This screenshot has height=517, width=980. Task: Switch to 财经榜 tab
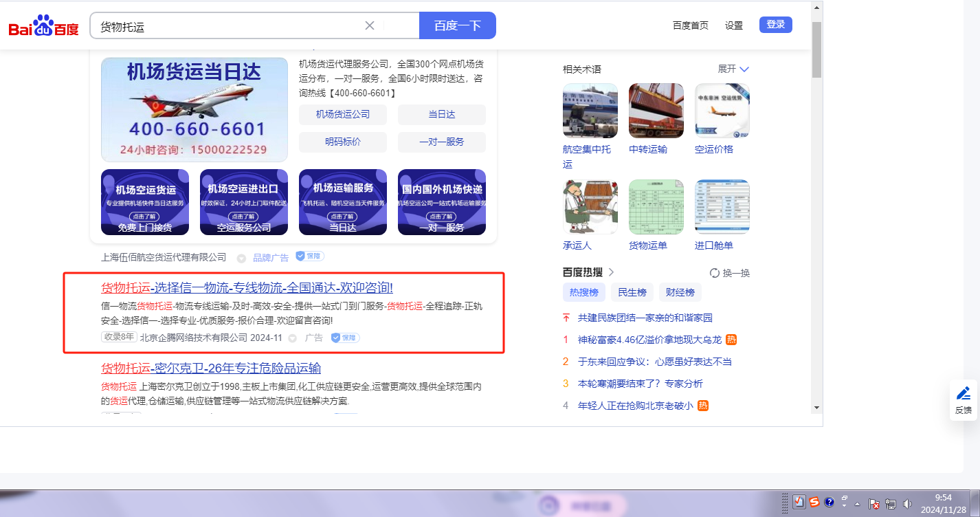pos(680,292)
